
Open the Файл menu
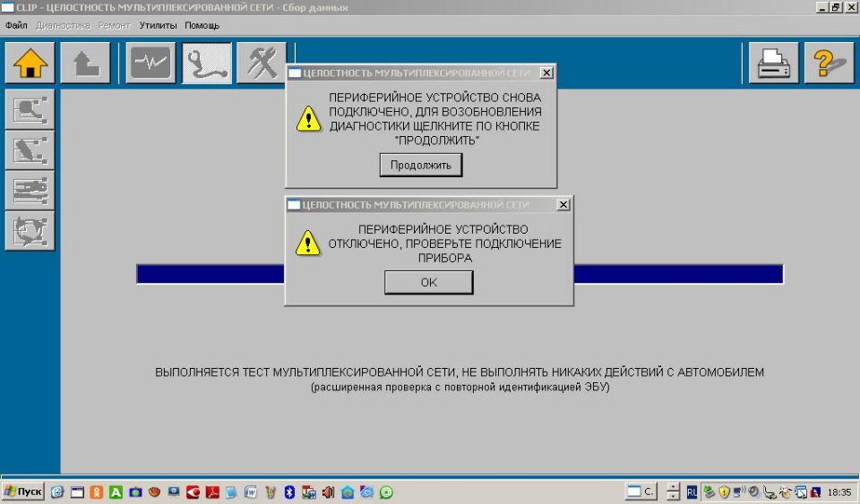coord(16,25)
